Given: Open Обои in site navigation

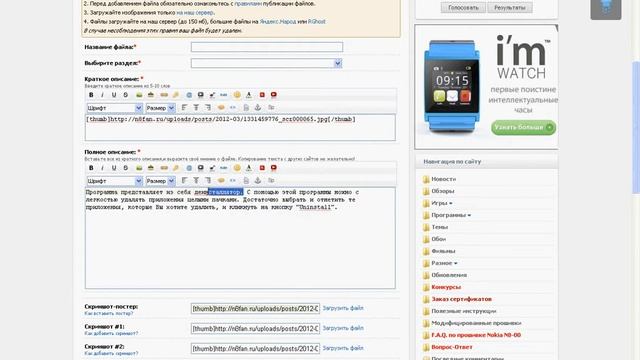Looking at the screenshot, I should [x=438, y=239].
